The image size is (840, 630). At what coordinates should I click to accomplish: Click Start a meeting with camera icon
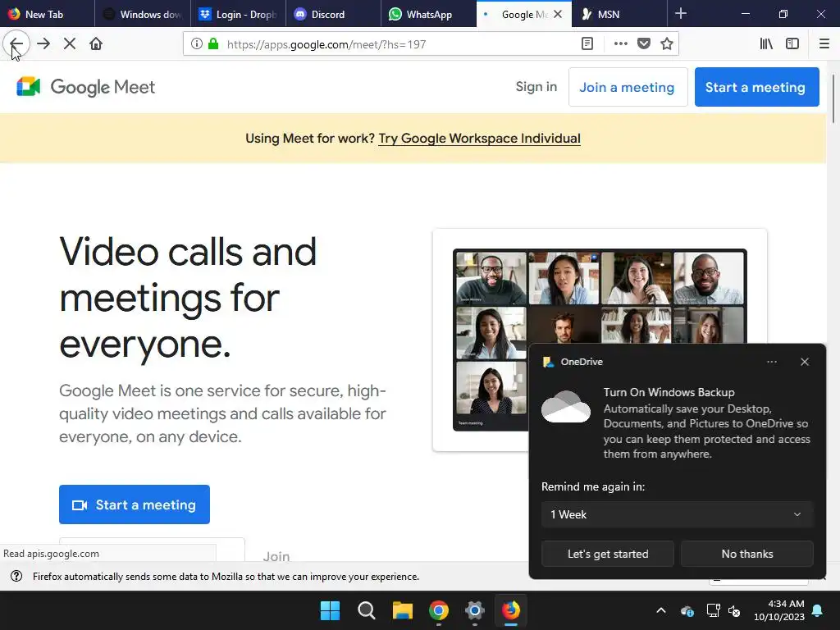click(x=135, y=504)
